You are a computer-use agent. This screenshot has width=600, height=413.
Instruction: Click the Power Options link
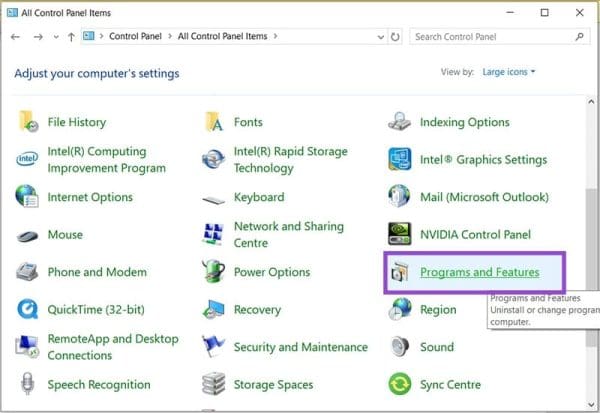[x=272, y=272]
